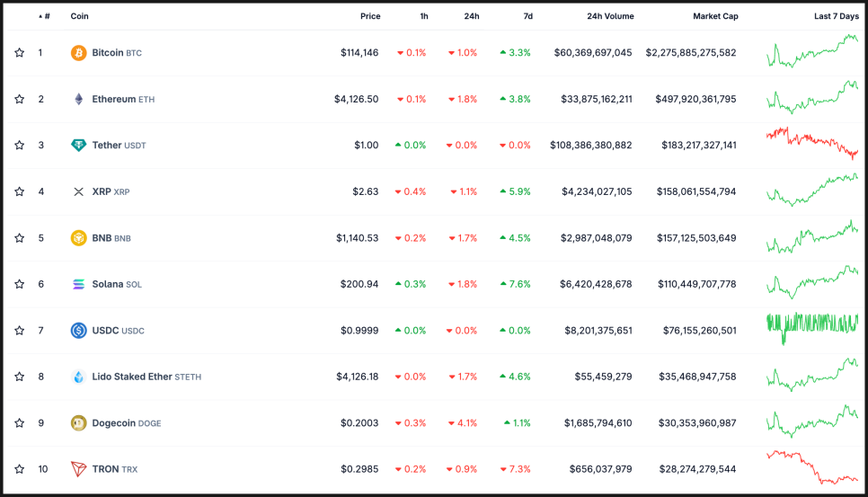
Task: Click the XRP logo icon
Action: coord(79,191)
